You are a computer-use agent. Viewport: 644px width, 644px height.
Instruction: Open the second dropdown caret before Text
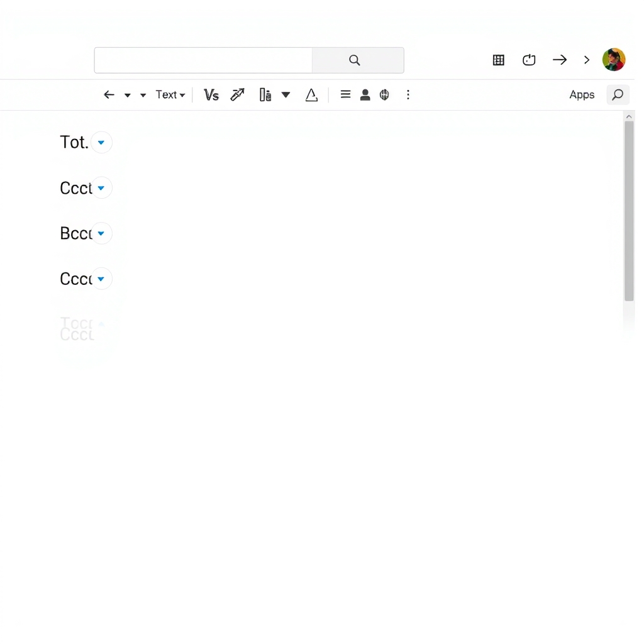pos(143,96)
